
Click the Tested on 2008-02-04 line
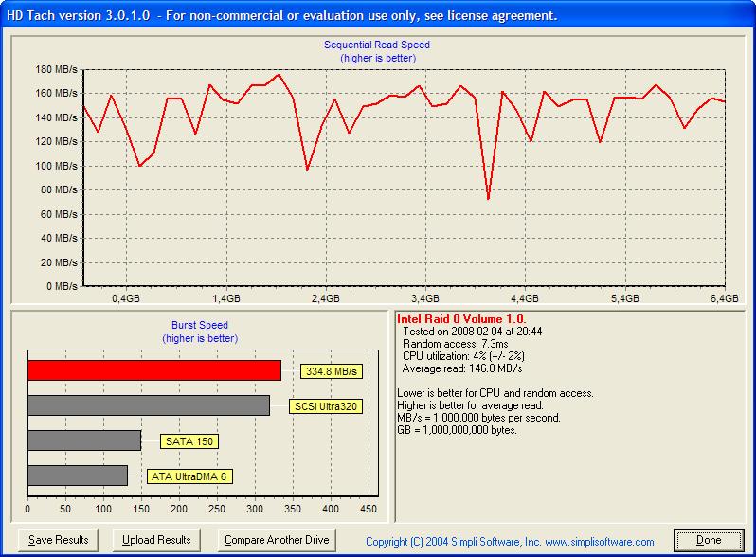473,332
